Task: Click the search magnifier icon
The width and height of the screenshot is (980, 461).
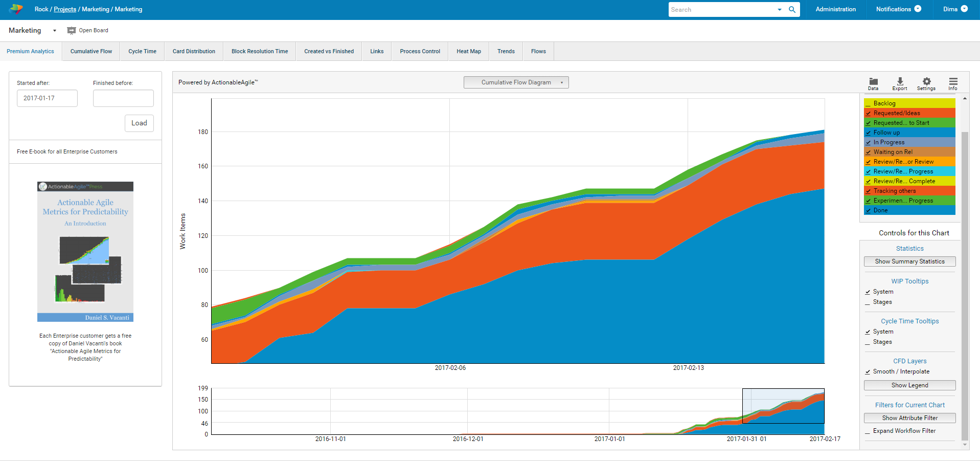Action: (792, 10)
